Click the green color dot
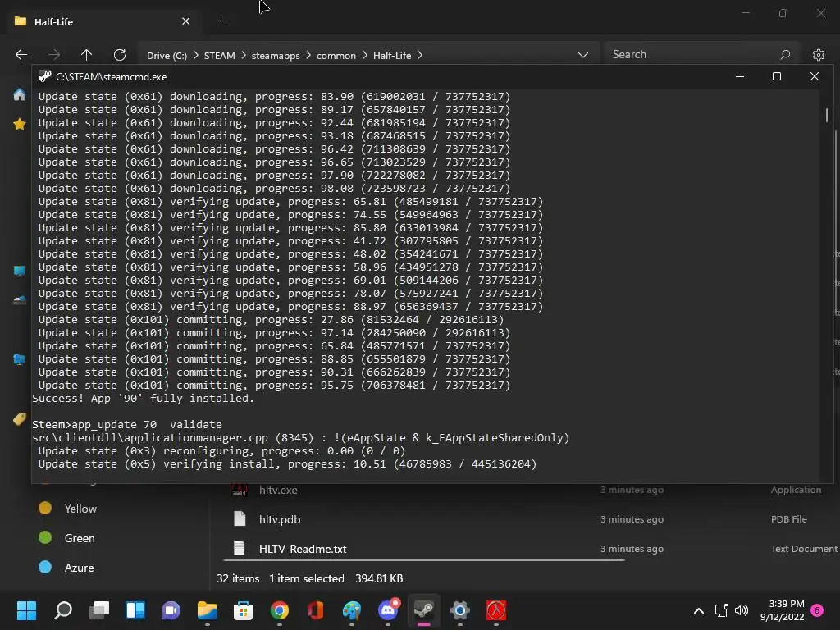 [x=45, y=537]
